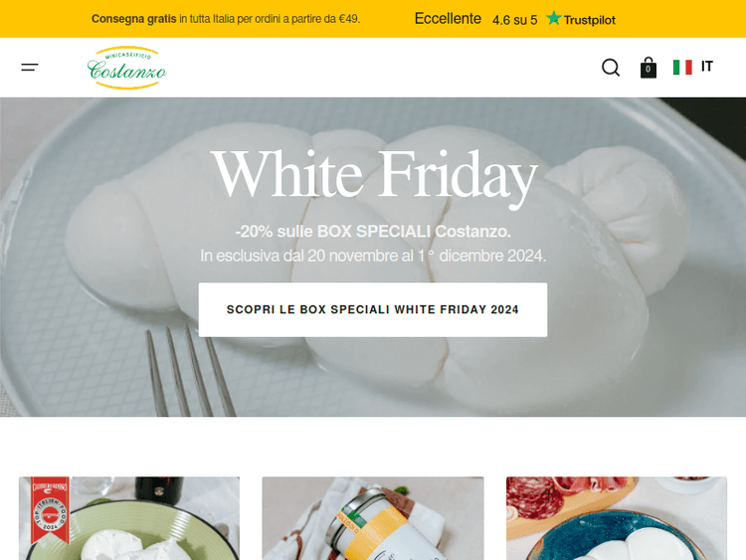This screenshot has width=746, height=560.
Task: Open the jar product thumbnail
Action: pyautogui.click(x=373, y=518)
